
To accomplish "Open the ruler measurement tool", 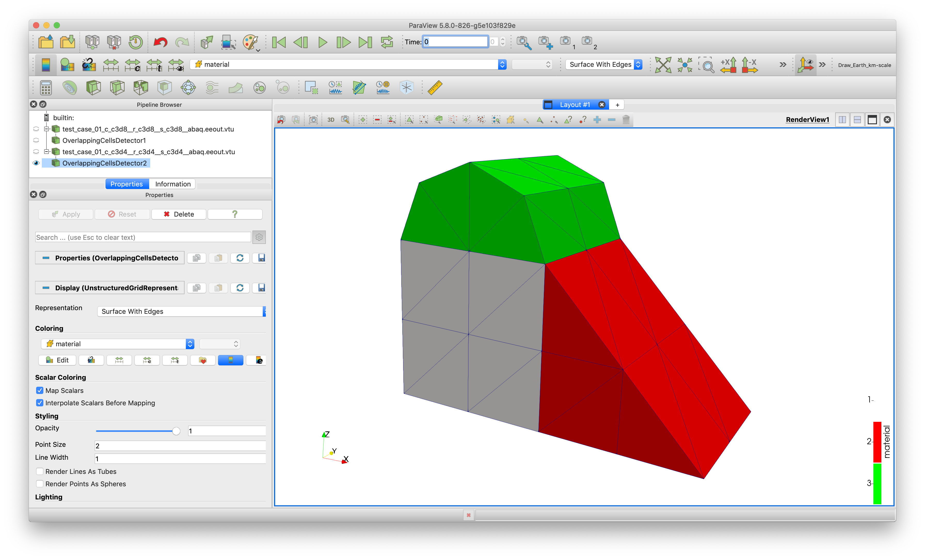I will coord(435,88).
